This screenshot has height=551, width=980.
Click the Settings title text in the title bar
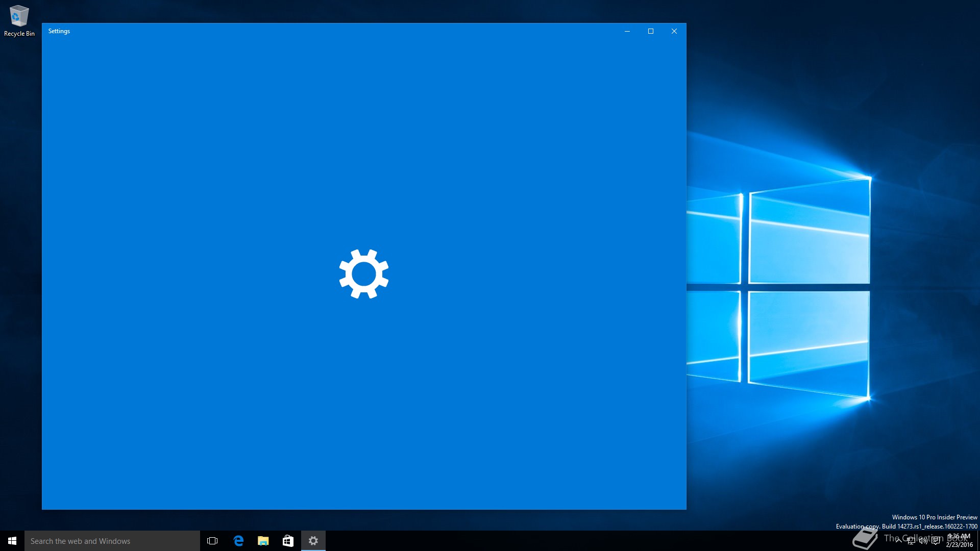[59, 31]
